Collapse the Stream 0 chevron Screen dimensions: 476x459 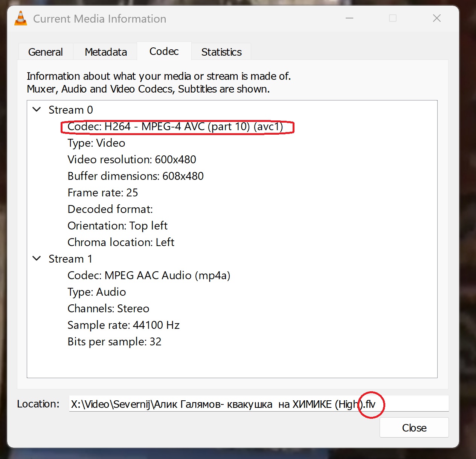(37, 110)
